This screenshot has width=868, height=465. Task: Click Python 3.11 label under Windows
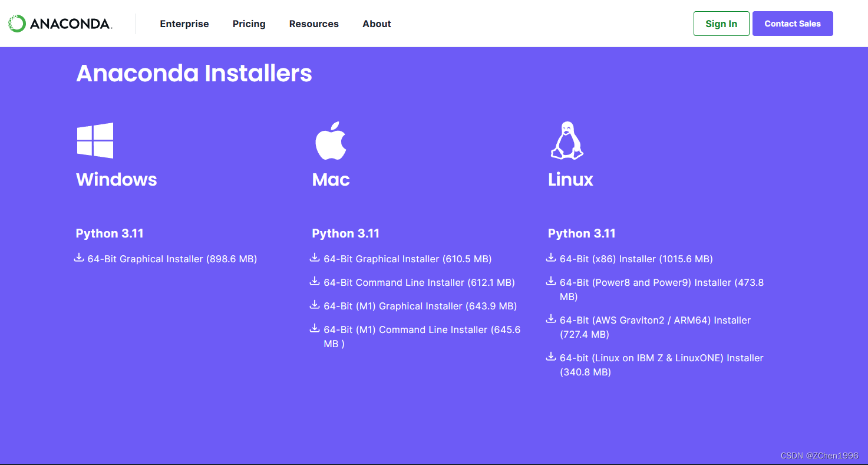coord(110,233)
